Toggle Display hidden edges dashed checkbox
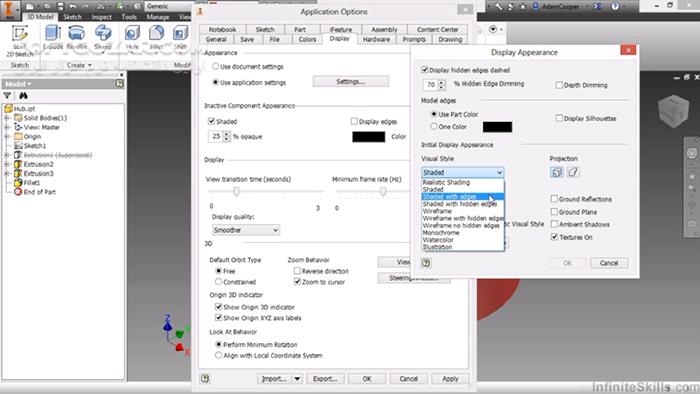Viewport: 700px width, 394px height. [425, 70]
